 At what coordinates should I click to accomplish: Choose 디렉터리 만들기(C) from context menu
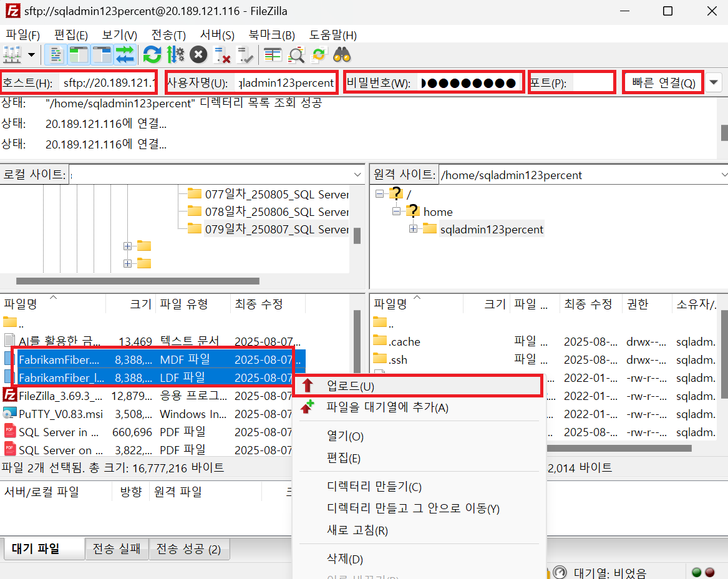coord(417,487)
